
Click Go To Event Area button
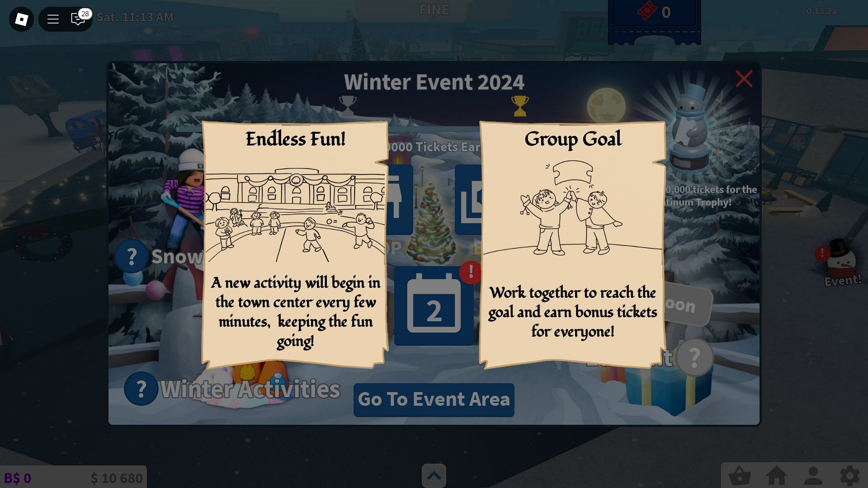[x=434, y=398]
